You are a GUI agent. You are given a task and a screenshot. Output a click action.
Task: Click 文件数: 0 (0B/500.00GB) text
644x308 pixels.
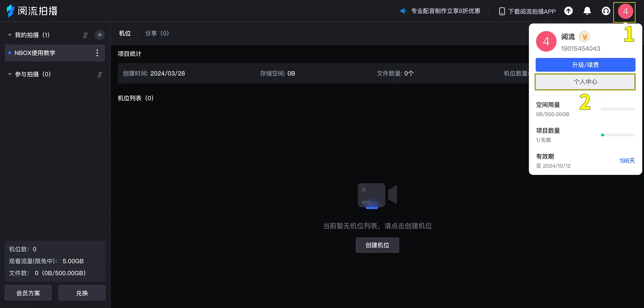point(47,273)
